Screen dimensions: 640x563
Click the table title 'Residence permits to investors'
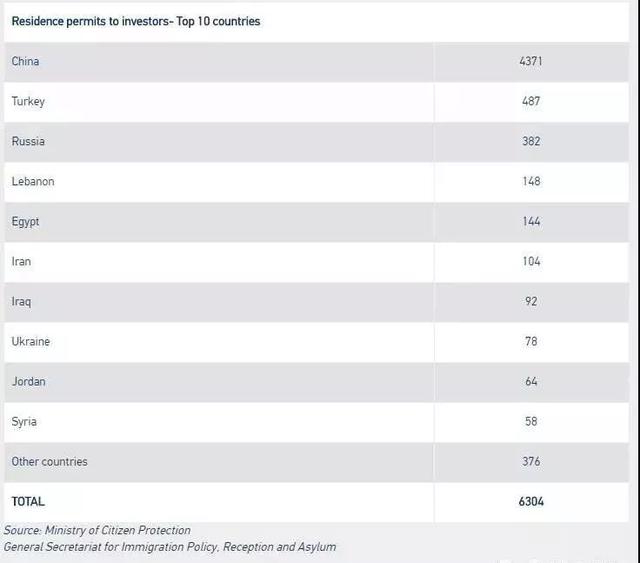pos(135,21)
